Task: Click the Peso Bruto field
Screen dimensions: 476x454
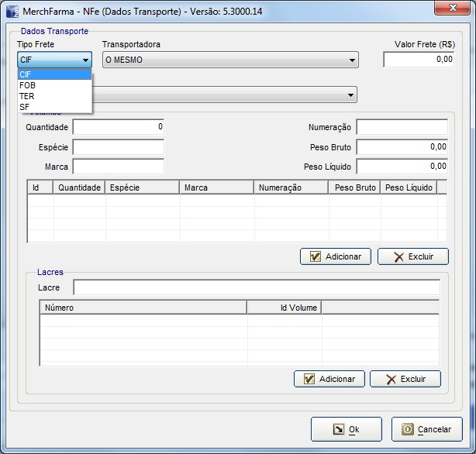Action: (402, 146)
